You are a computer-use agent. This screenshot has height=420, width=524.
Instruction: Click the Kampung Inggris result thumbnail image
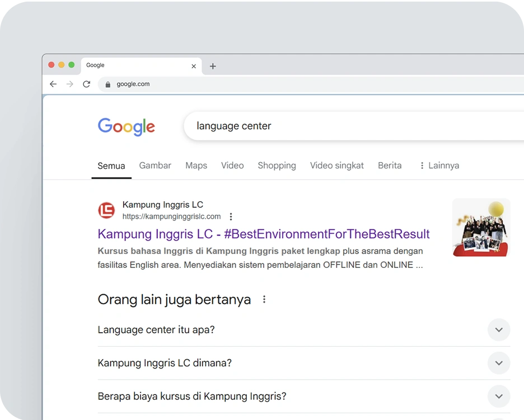[480, 227]
